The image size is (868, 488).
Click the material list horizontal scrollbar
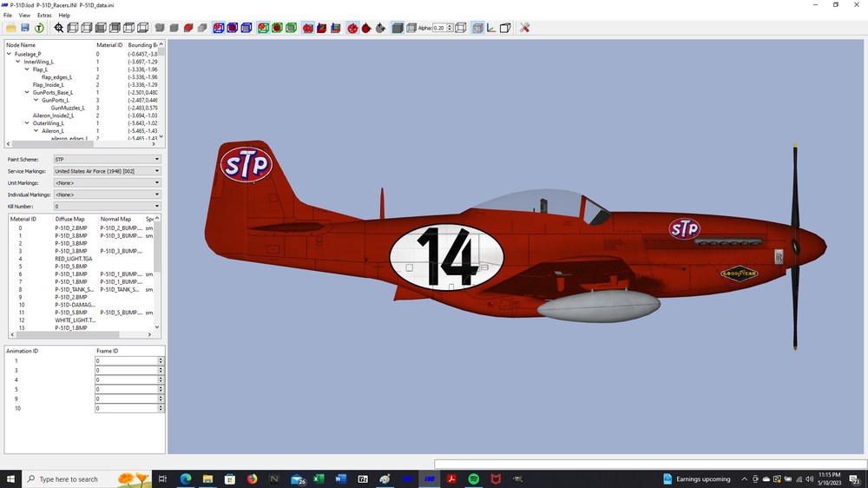[82, 334]
